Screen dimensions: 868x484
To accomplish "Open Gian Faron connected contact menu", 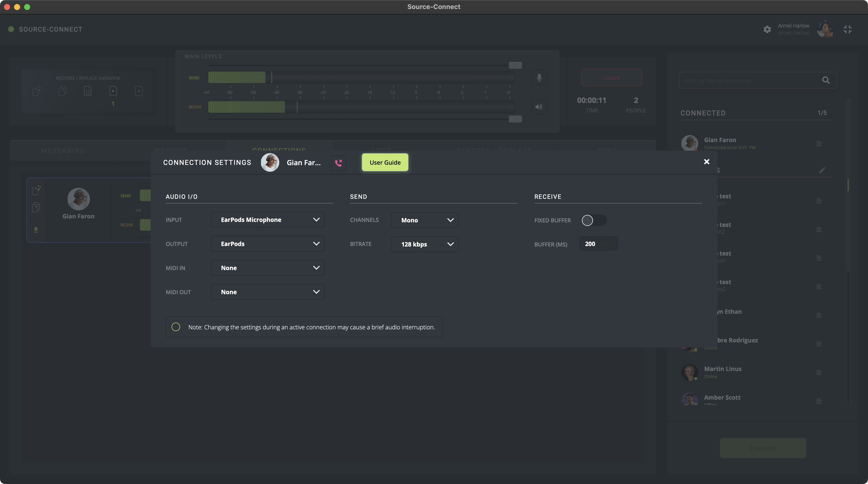I will pyautogui.click(x=819, y=144).
